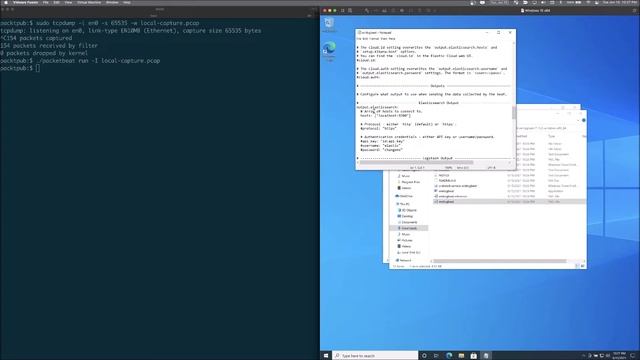Click VMware window green fullscreen button

tap(335, 11)
